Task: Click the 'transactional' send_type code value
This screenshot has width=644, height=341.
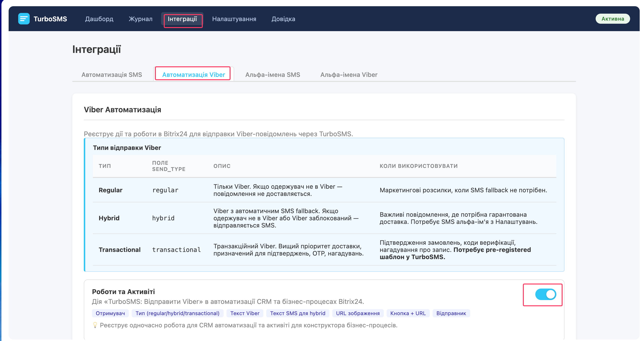Action: 176,250
